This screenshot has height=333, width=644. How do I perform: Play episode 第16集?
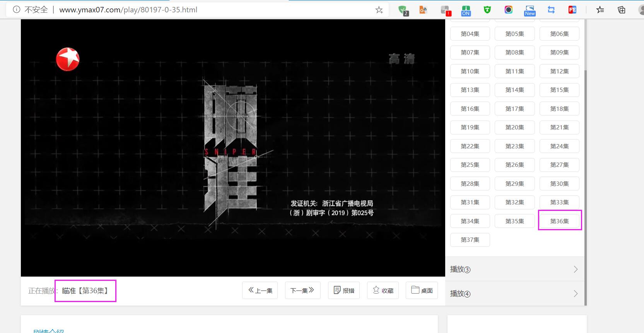click(470, 109)
